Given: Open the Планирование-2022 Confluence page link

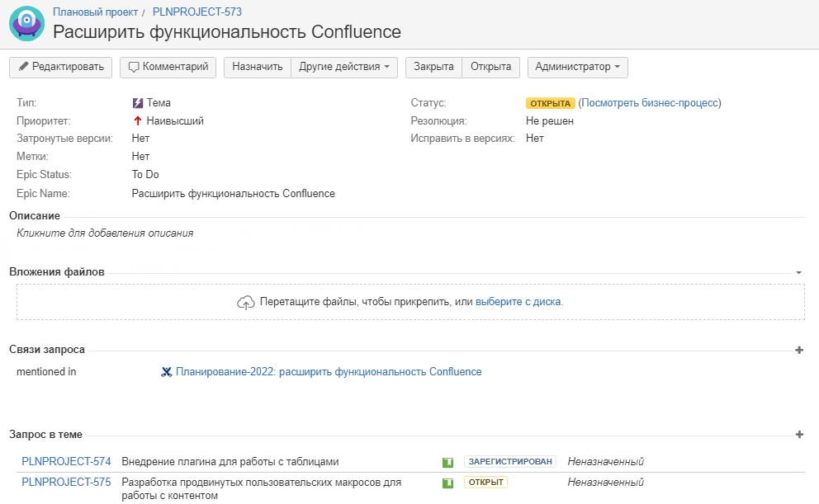Looking at the screenshot, I should tap(329, 371).
